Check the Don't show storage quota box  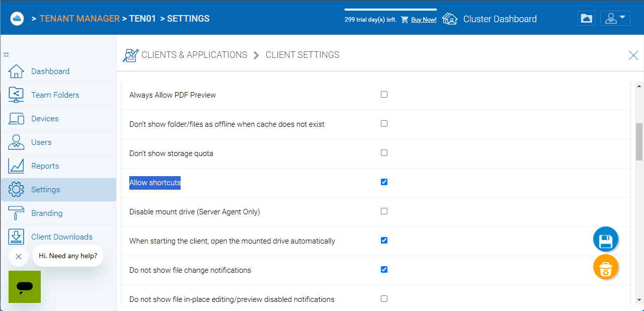point(384,153)
